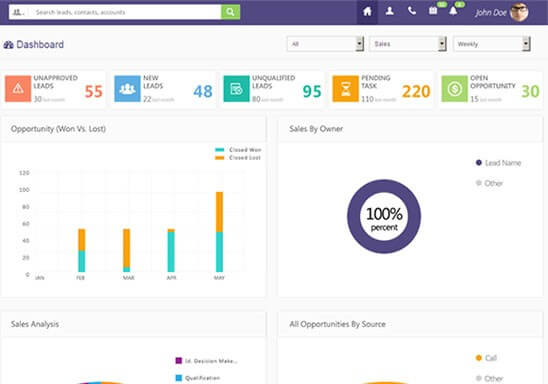Open the 'Weekly' period dropdown
This screenshot has height=384, width=548.
click(x=492, y=44)
